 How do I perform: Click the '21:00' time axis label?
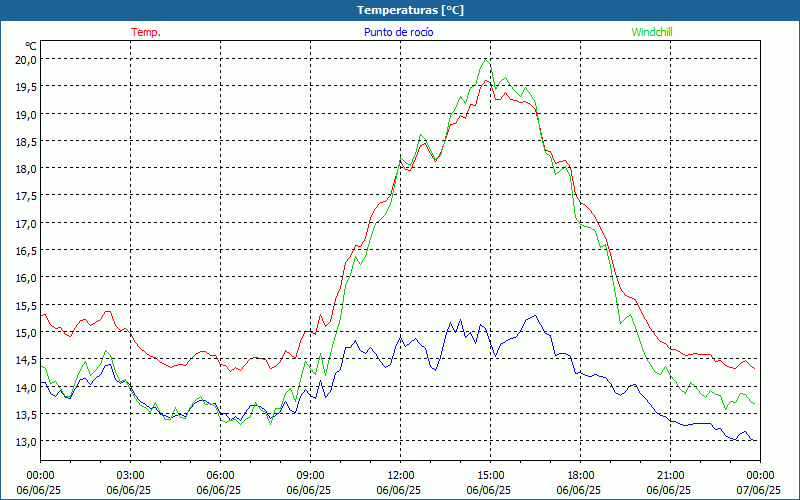click(x=670, y=476)
